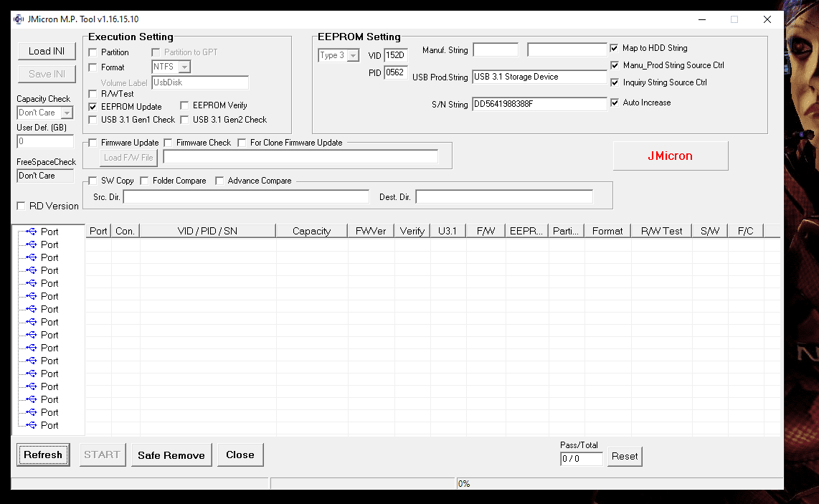Enable the Firmware Check checkbox
The height and width of the screenshot is (504, 819).
click(169, 143)
